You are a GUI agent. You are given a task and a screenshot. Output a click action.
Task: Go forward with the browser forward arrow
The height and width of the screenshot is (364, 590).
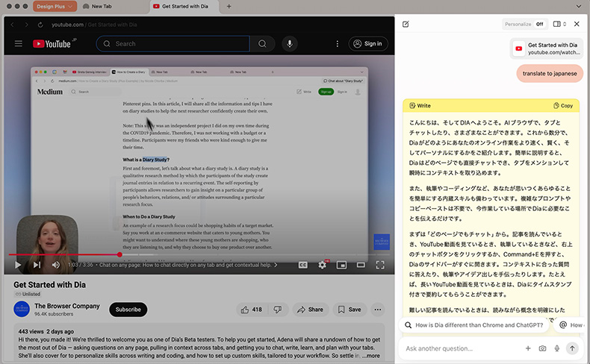(26, 25)
